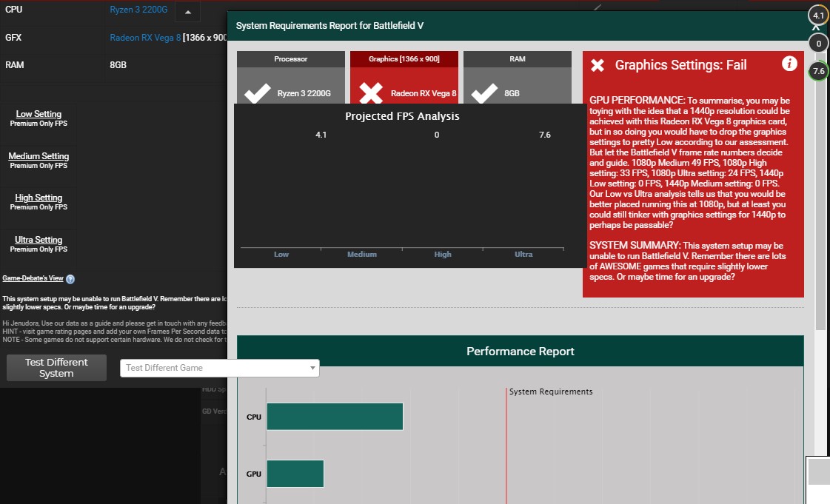The height and width of the screenshot is (504, 830).
Task: Click the 0 score circle badge
Action: click(817, 44)
